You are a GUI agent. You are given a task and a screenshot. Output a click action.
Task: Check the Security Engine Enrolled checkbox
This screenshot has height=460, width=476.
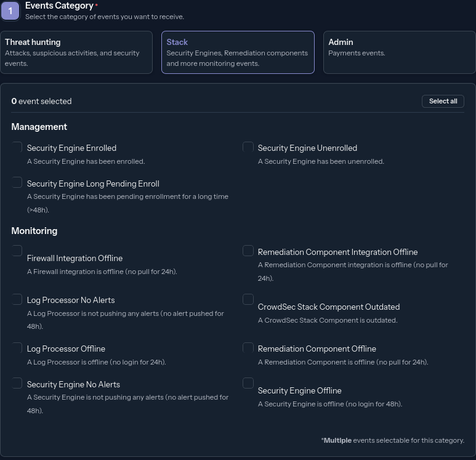[17, 147]
